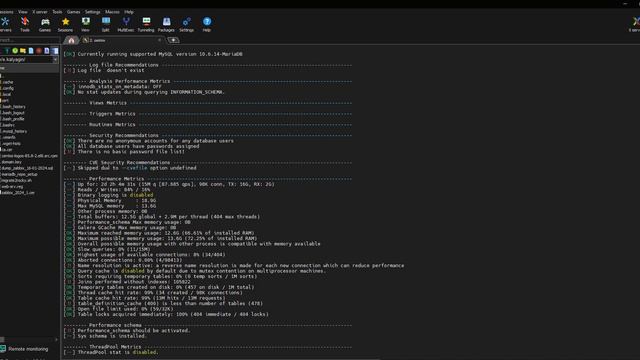Open the Sessions star icon

(x=65, y=24)
